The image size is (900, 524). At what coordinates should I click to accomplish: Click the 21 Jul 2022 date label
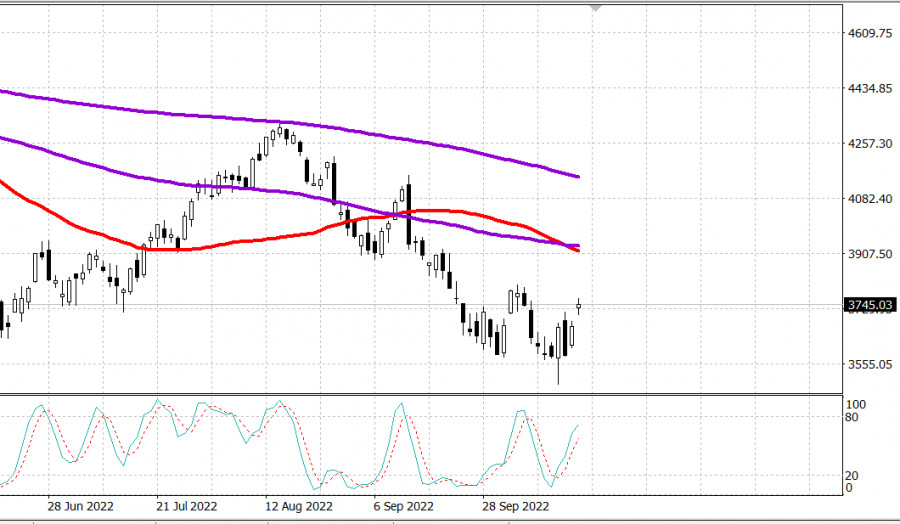[x=187, y=507]
